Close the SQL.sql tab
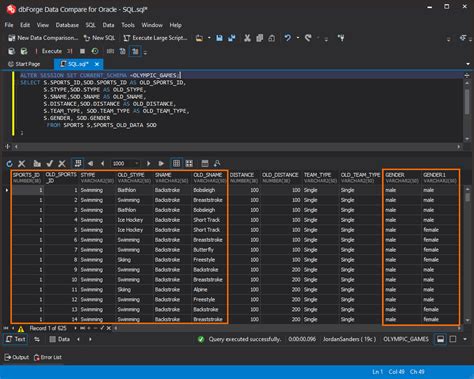This screenshot has width=474, height=379. (x=97, y=64)
